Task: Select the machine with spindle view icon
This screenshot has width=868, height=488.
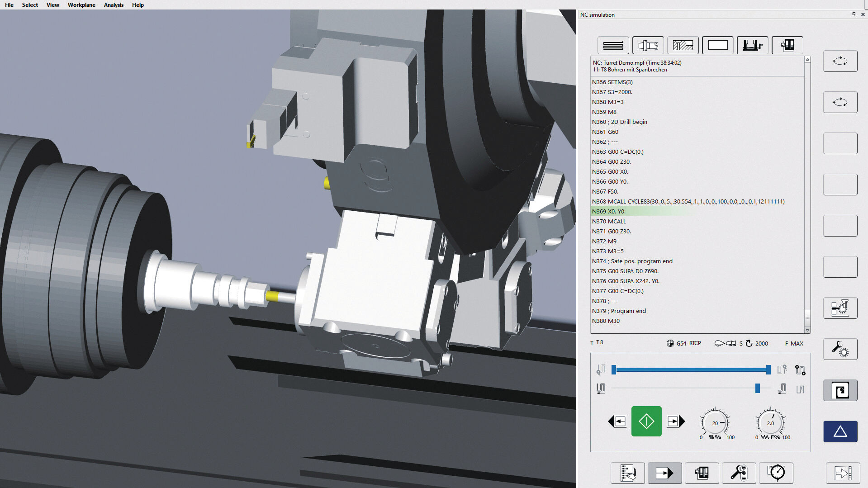Action: [x=787, y=45]
